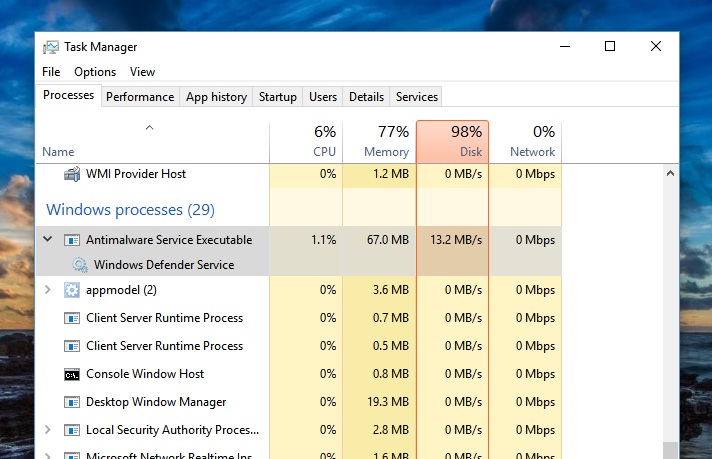This screenshot has height=459, width=712.
Task: Click the Local Security Authority Process icon
Action: point(72,430)
